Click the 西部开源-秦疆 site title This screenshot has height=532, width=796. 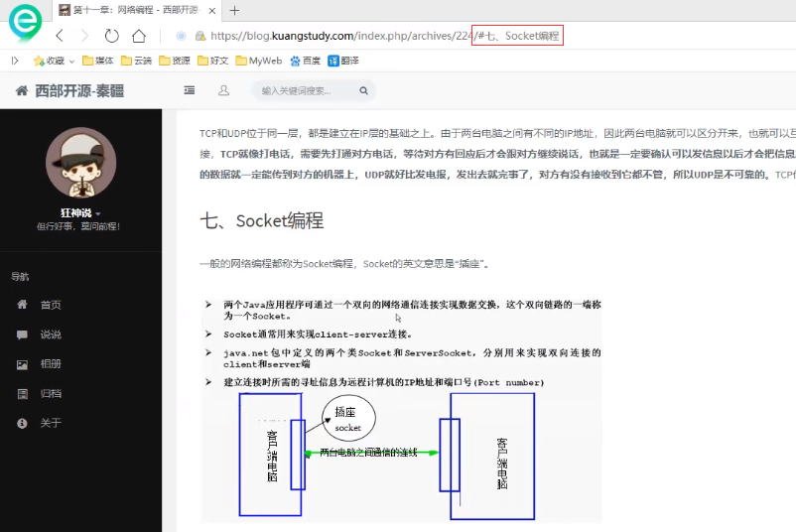coord(79,91)
